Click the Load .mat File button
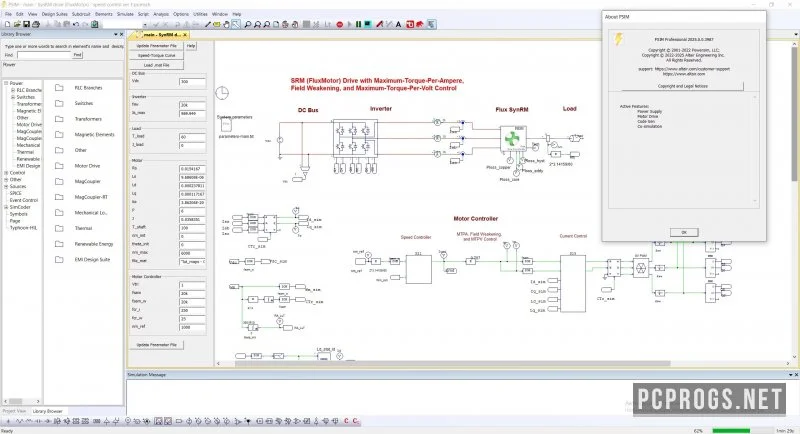 [156, 65]
